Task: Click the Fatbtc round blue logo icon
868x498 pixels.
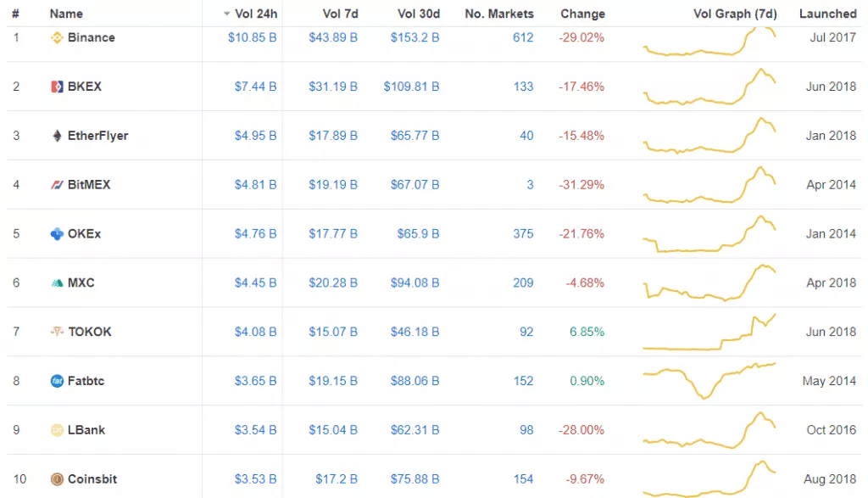Action: (x=58, y=381)
